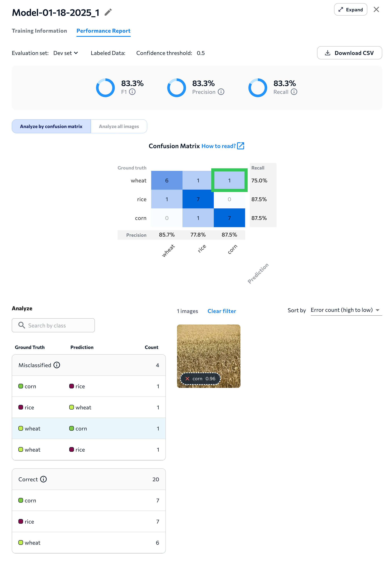
Task: Select the Analyze by confusion matrix view
Action: point(51,126)
